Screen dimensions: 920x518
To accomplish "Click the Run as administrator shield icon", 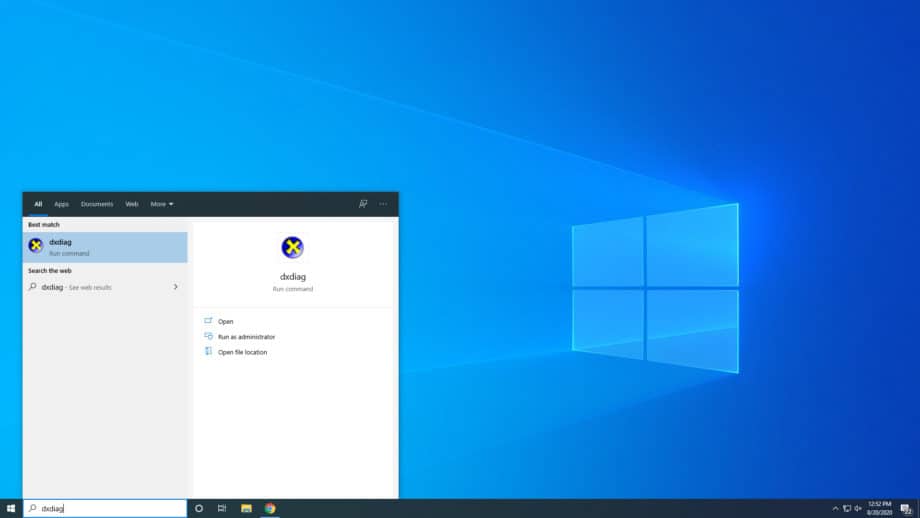I will point(208,336).
